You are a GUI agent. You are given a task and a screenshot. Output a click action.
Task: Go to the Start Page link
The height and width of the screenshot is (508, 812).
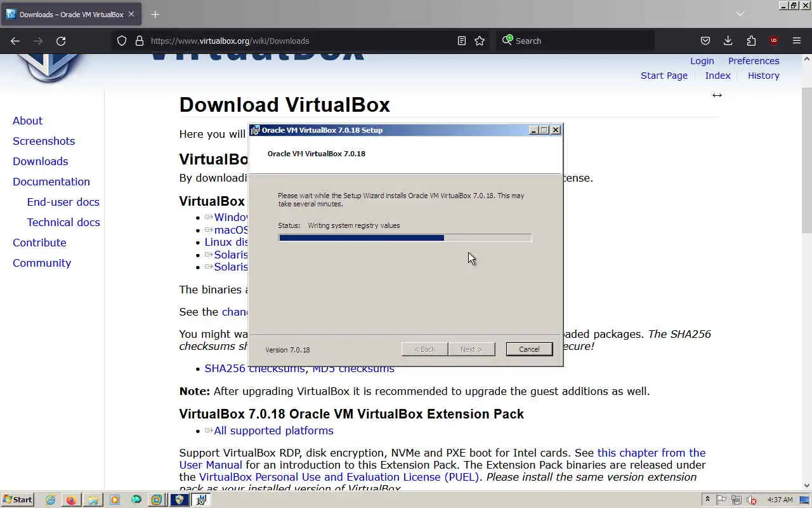click(x=664, y=76)
